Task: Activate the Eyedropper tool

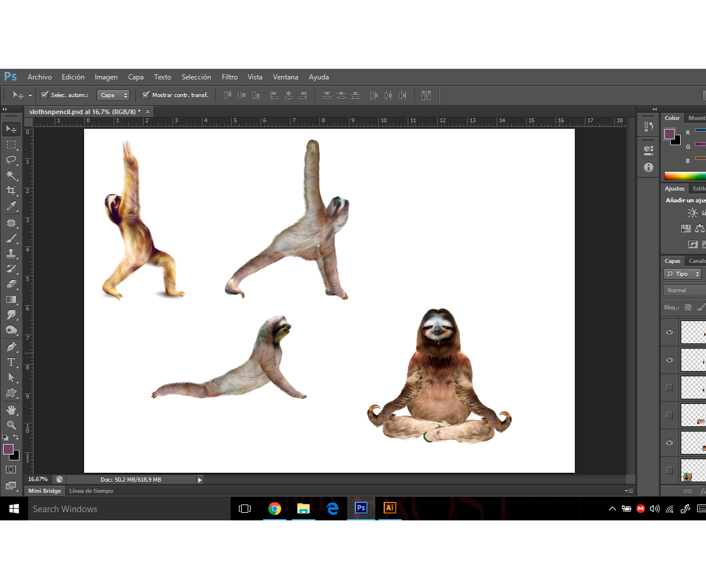Action: 11,206
